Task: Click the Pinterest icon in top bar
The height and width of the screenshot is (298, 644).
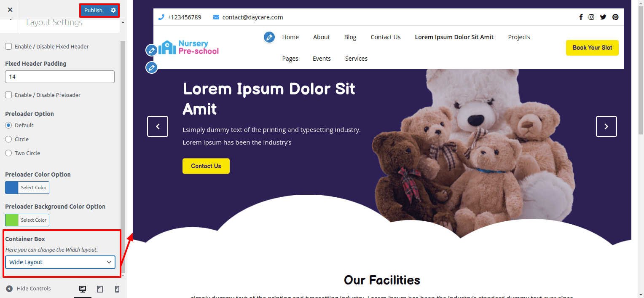Action: point(615,17)
